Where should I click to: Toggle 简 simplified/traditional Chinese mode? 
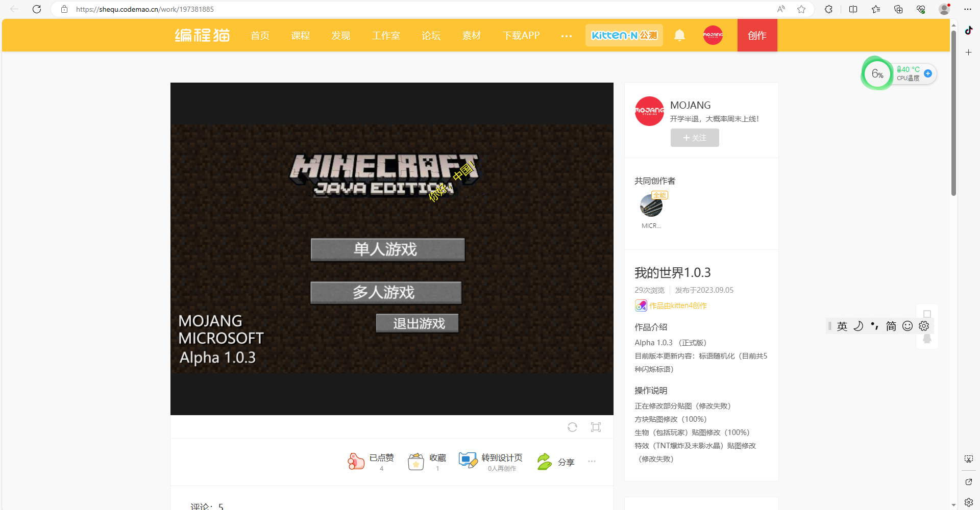pyautogui.click(x=891, y=326)
